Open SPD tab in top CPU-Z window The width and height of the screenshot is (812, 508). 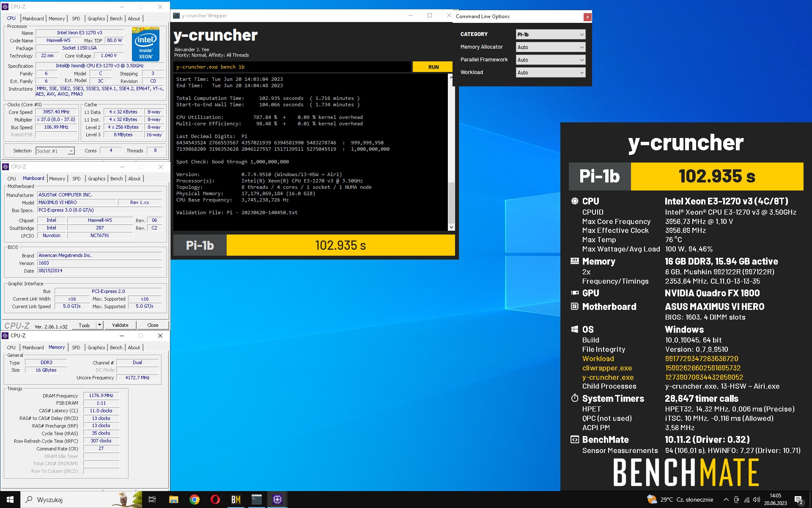76,19
